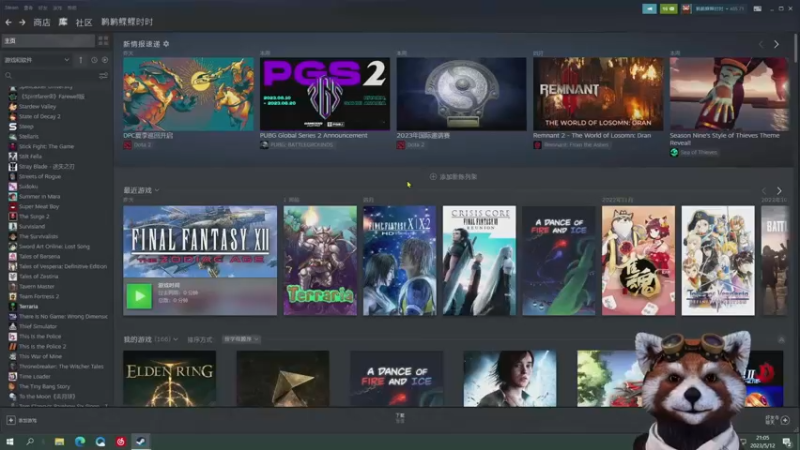Viewport: 800px width, 450px height.
Task: Open the advanced filter sliders icon
Action: click(104, 76)
